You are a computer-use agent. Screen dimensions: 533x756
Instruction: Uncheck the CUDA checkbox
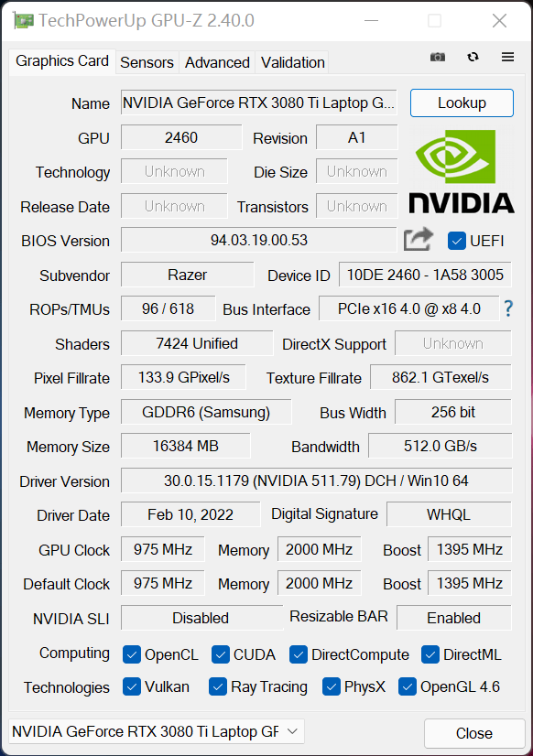(220, 654)
